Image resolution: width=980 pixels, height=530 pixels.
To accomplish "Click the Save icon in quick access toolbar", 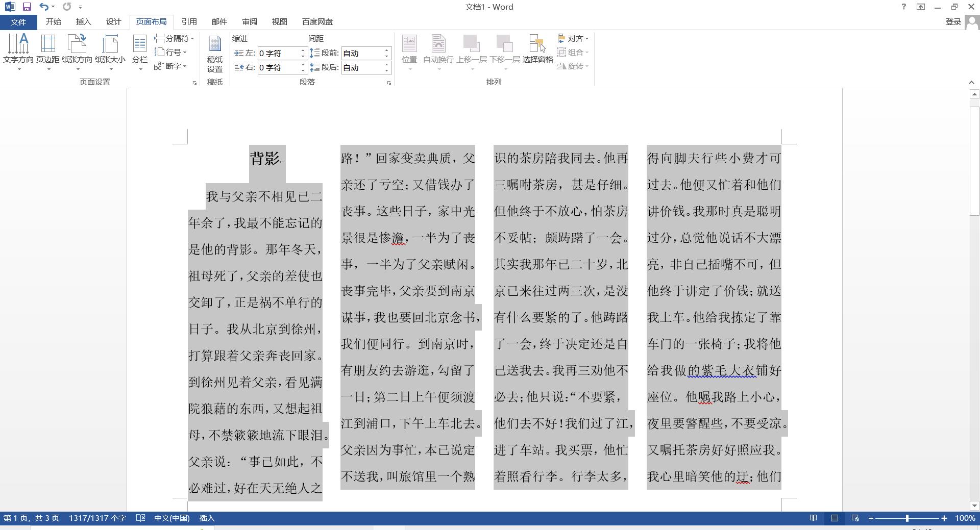I will pos(27,7).
